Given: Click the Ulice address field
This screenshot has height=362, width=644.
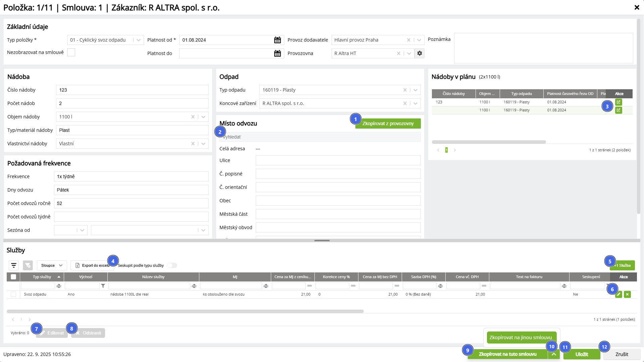Looking at the screenshot, I should tap(338, 160).
